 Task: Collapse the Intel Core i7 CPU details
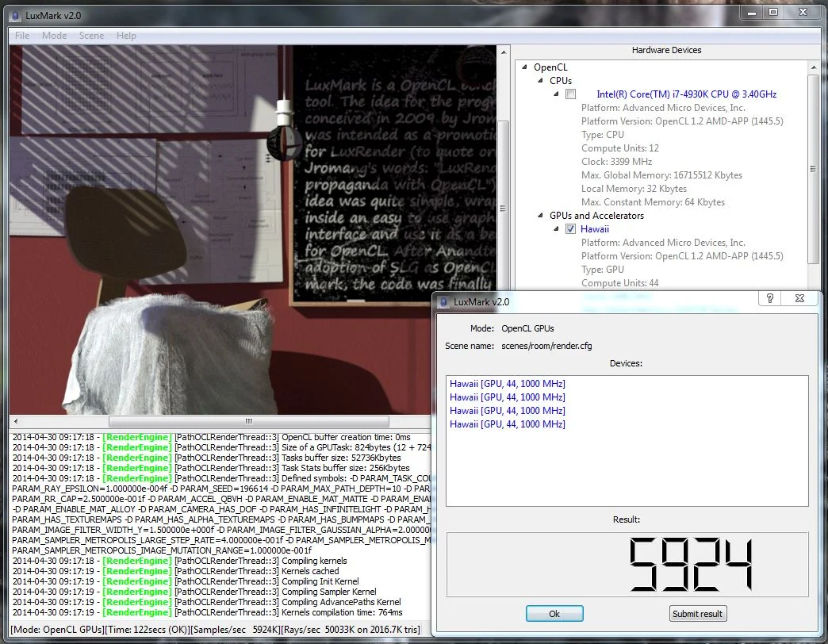(x=556, y=94)
